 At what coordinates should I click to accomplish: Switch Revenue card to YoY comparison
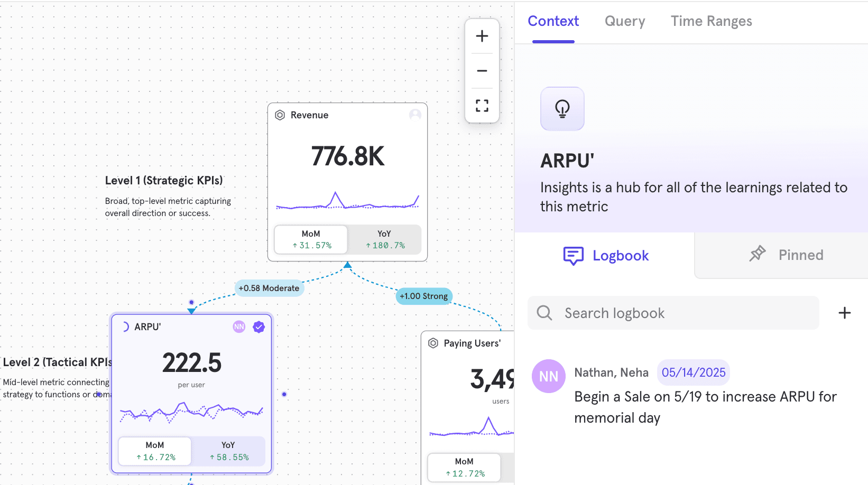(384, 239)
